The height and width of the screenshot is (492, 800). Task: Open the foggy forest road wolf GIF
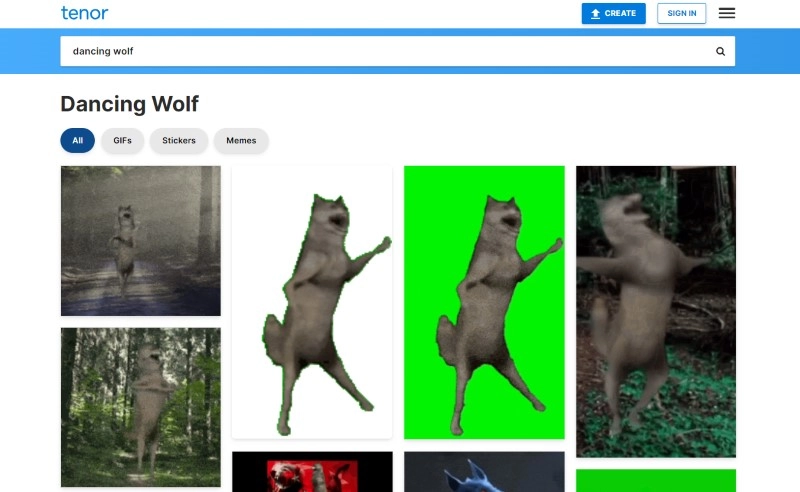pos(140,240)
